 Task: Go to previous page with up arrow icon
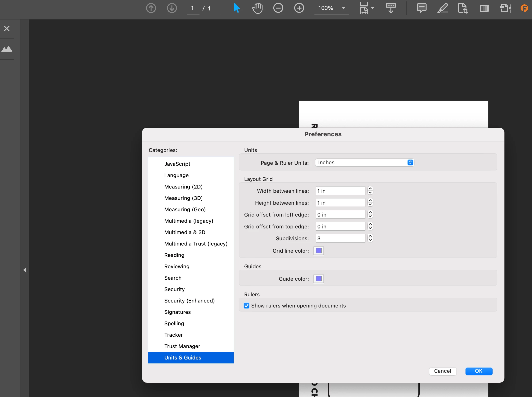coord(151,8)
